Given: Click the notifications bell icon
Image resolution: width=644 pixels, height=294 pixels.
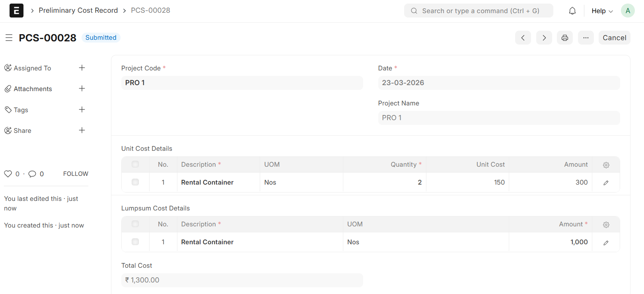Looking at the screenshot, I should [x=572, y=11].
